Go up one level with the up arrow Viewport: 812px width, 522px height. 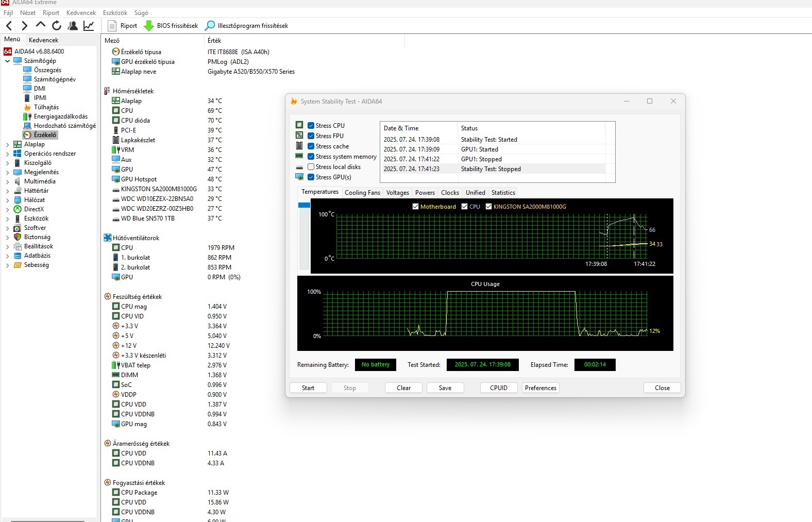coord(41,25)
